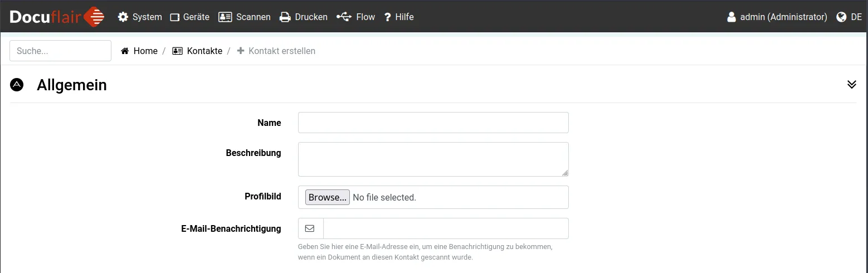Click the Geräte device icon
Screen dimensions: 868x273
175,17
